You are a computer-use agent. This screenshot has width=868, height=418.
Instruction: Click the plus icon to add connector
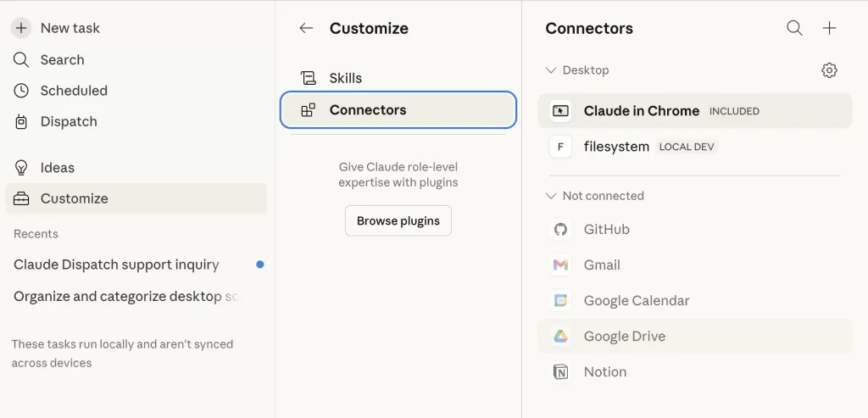[829, 28]
